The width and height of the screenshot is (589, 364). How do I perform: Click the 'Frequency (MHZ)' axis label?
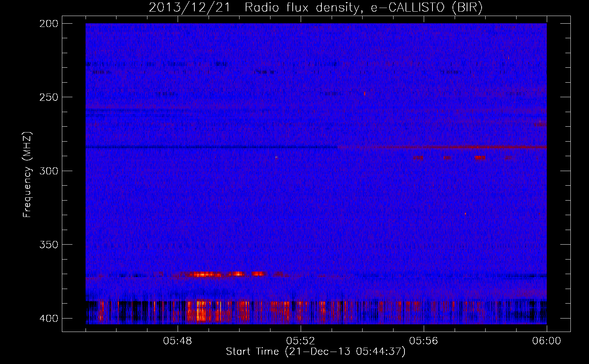click(x=27, y=175)
